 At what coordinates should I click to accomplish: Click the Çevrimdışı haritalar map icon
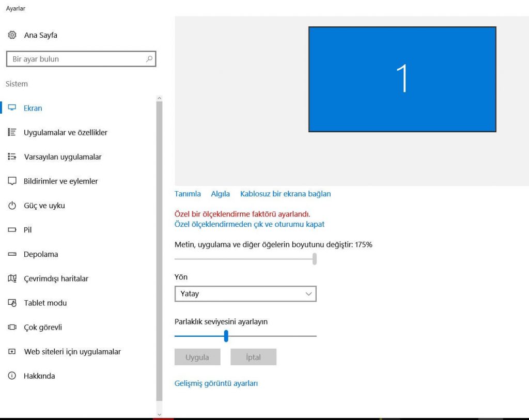12,278
